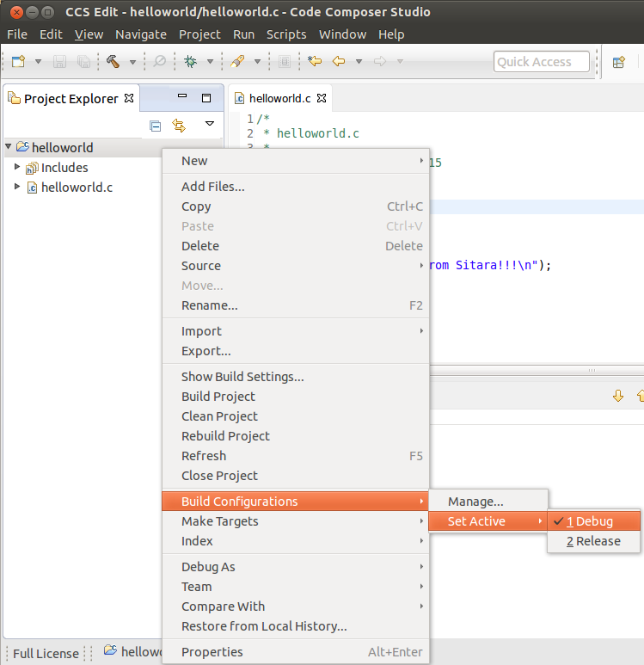Open the Build hammer dropdown arrow
Screen dimensions: 644x665
click(x=132, y=62)
